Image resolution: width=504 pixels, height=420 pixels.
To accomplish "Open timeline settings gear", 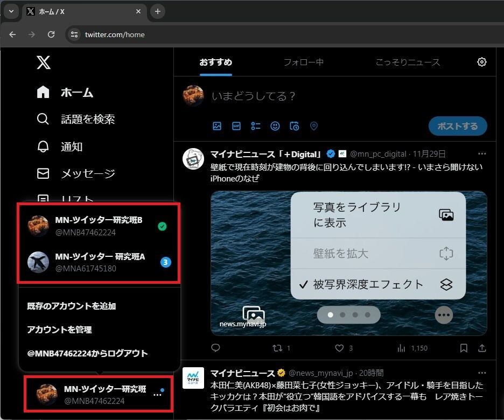I will click(481, 62).
